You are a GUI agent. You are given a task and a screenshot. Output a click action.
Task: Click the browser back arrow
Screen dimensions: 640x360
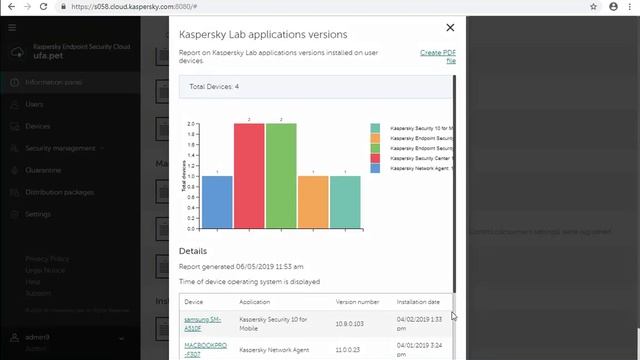[11, 7]
